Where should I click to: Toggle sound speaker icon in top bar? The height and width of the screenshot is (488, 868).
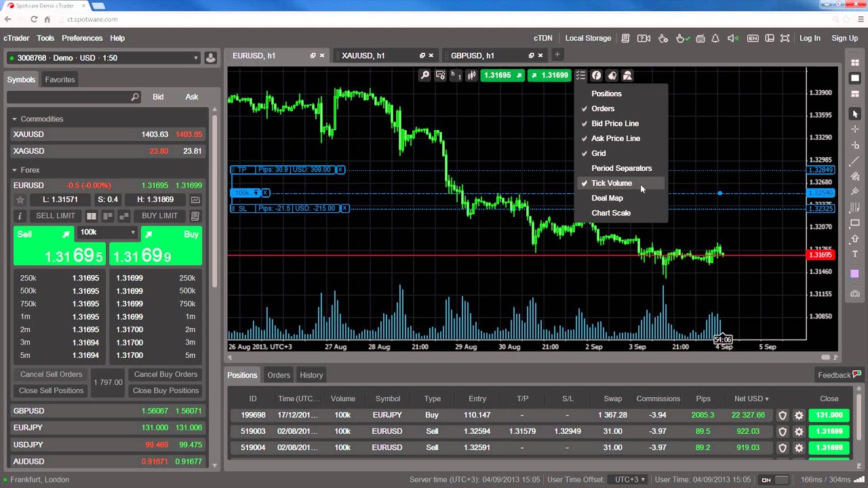click(733, 38)
